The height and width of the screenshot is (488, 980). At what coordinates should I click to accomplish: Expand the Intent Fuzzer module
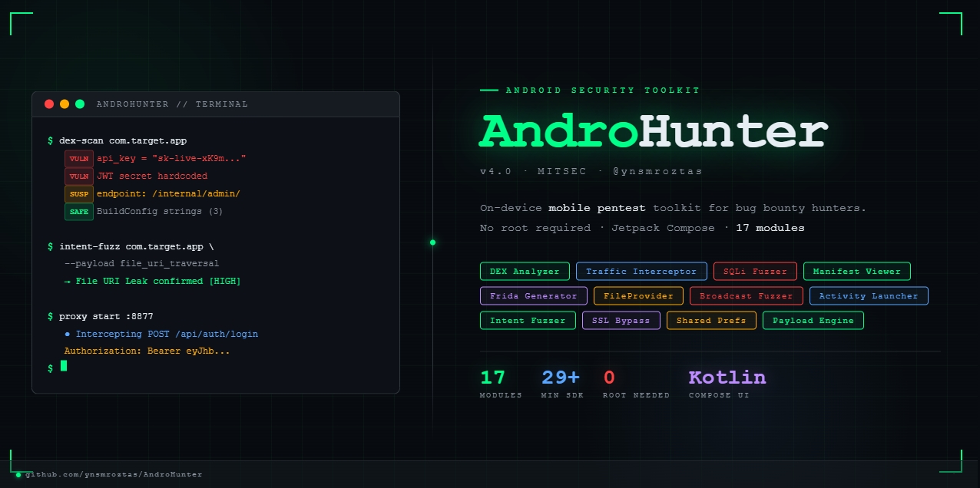528,320
